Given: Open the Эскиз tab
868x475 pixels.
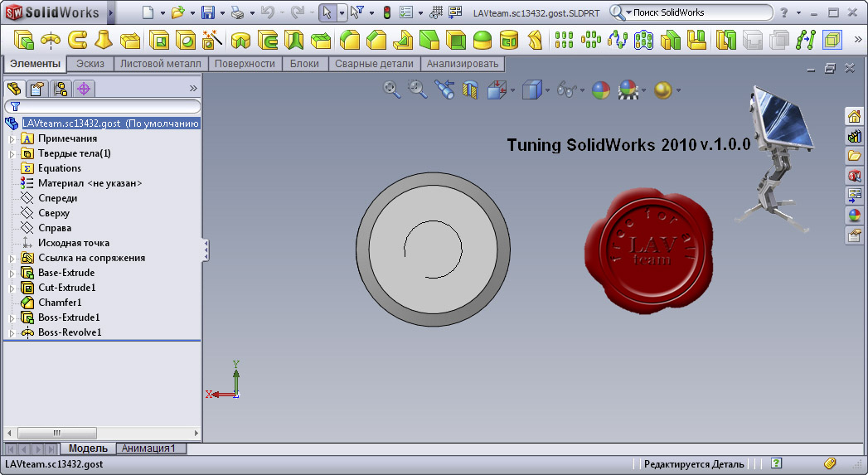Looking at the screenshot, I should tap(90, 64).
